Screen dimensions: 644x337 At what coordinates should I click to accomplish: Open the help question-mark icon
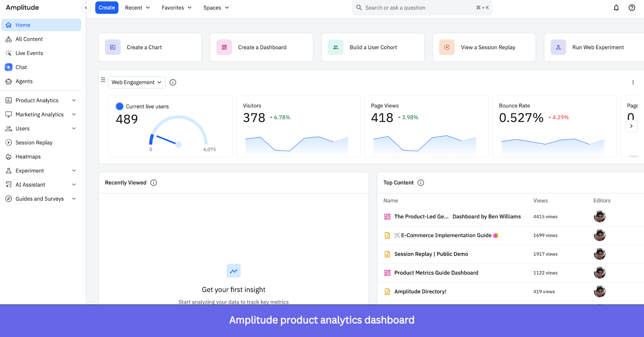coord(632,7)
